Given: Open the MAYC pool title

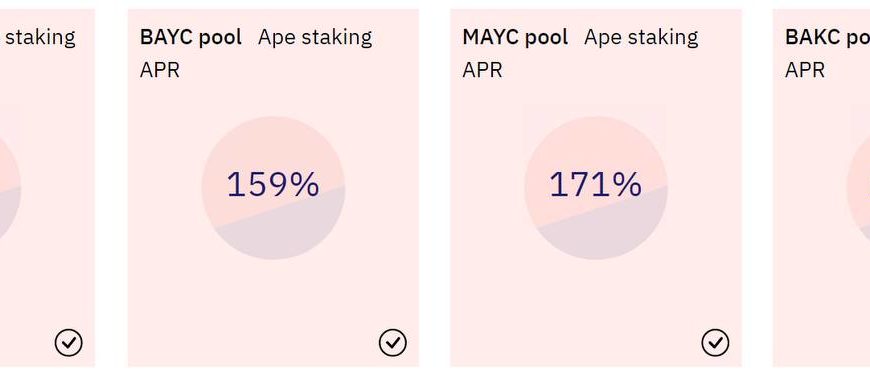Looking at the screenshot, I should pyautogui.click(x=515, y=37).
